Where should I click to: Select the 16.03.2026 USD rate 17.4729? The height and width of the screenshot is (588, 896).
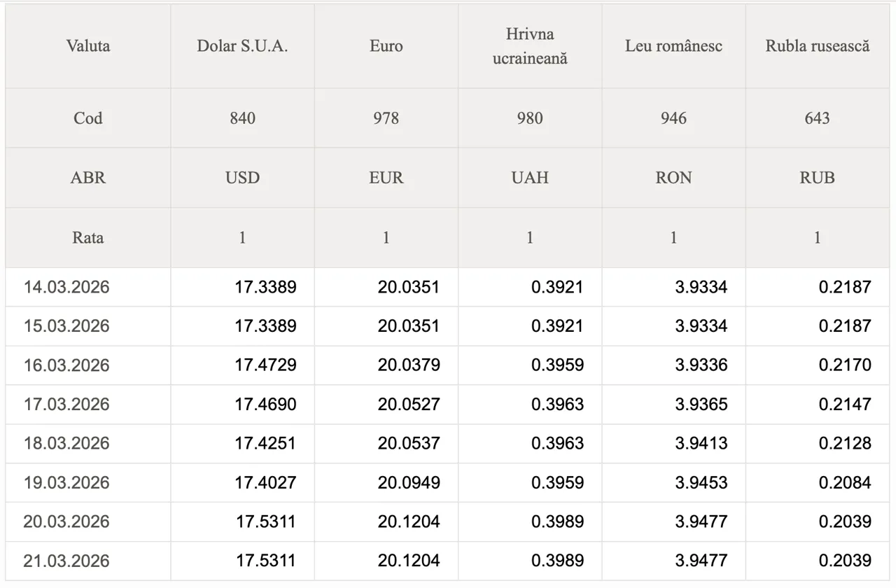click(265, 365)
